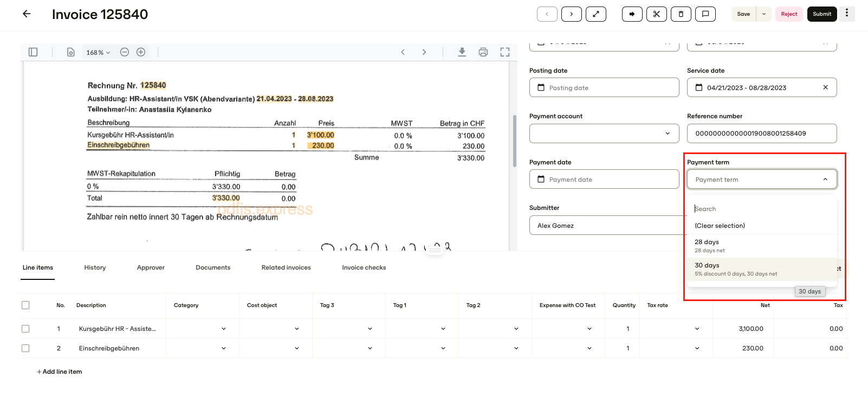
Task: Delete invoice using trash icon
Action: pyautogui.click(x=681, y=14)
